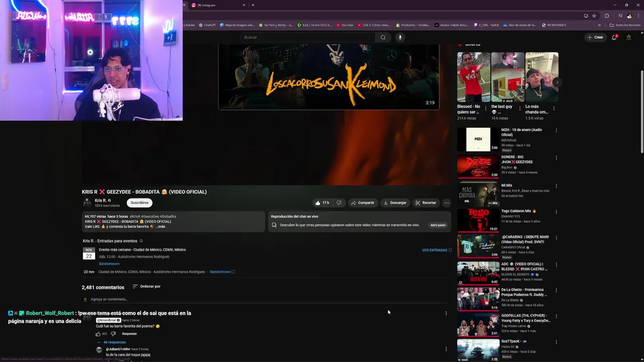Viewport: 644px width, 362px height.
Task: Like the BOBADITA video (17 k)
Action: coord(322,203)
